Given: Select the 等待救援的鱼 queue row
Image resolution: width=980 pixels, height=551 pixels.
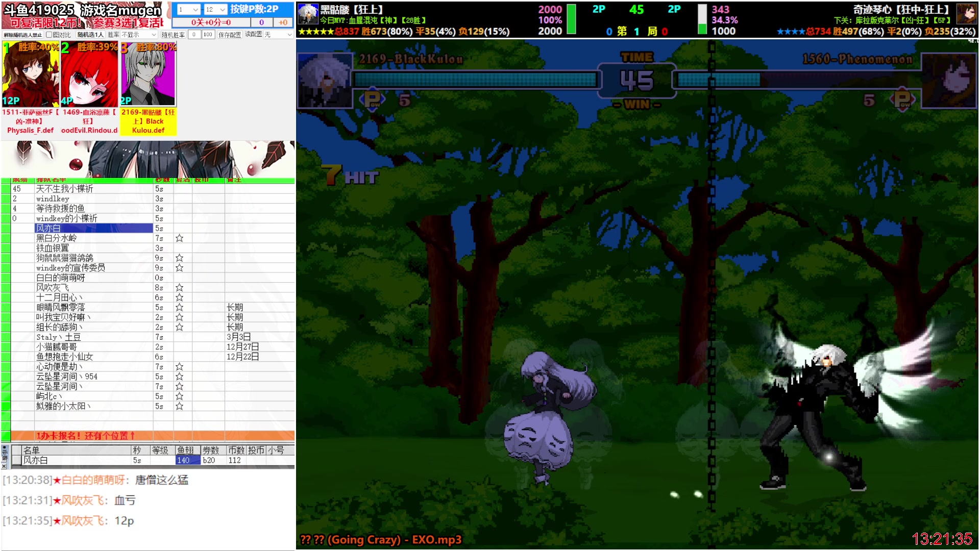Looking at the screenshot, I should click(94, 209).
